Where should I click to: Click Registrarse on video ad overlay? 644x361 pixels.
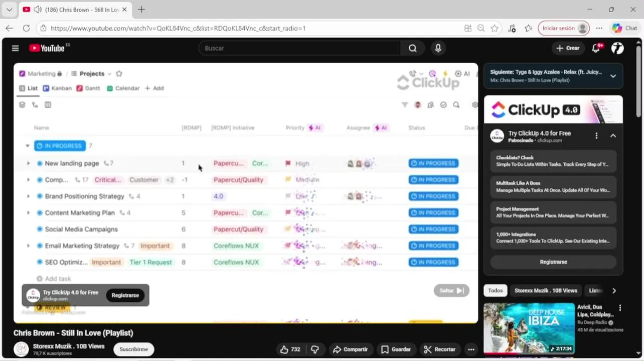pyautogui.click(x=125, y=295)
